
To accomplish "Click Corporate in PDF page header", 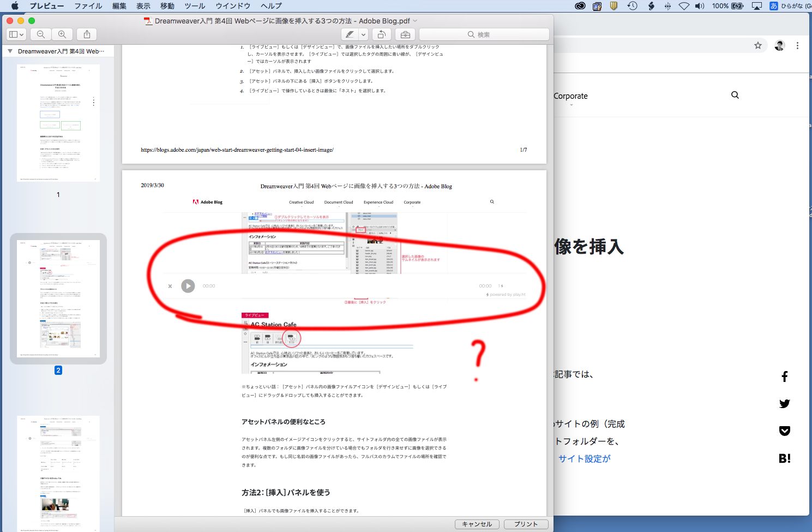I will 412,202.
